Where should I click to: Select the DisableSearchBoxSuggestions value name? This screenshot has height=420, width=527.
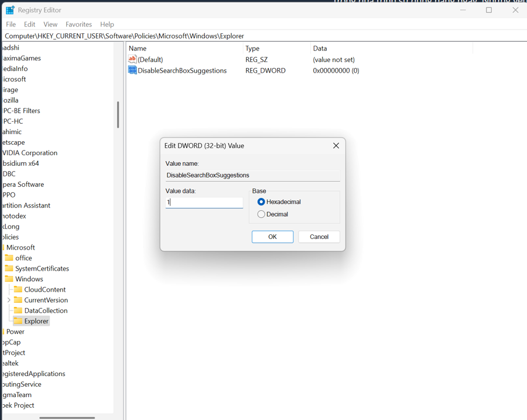[182, 71]
